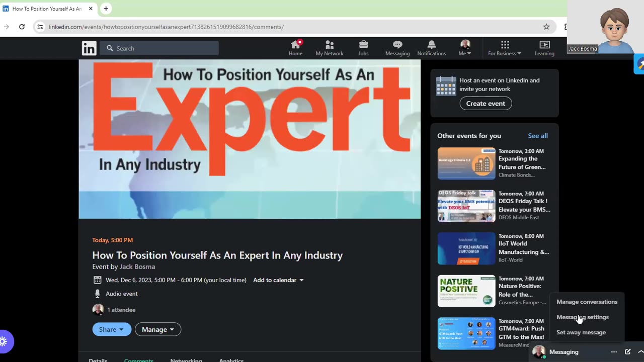This screenshot has width=644, height=362.
Task: Select Manage conversations menu item
Action: pyautogui.click(x=587, y=302)
